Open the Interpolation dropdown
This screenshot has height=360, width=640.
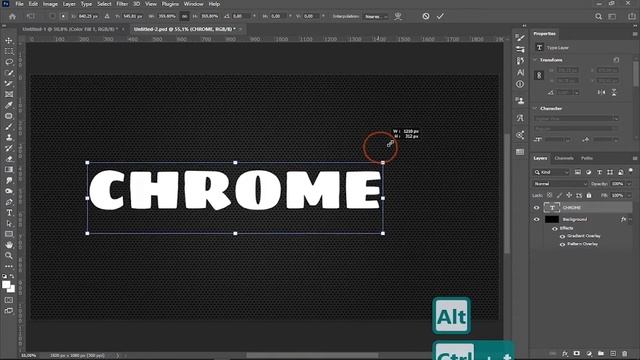(x=376, y=16)
